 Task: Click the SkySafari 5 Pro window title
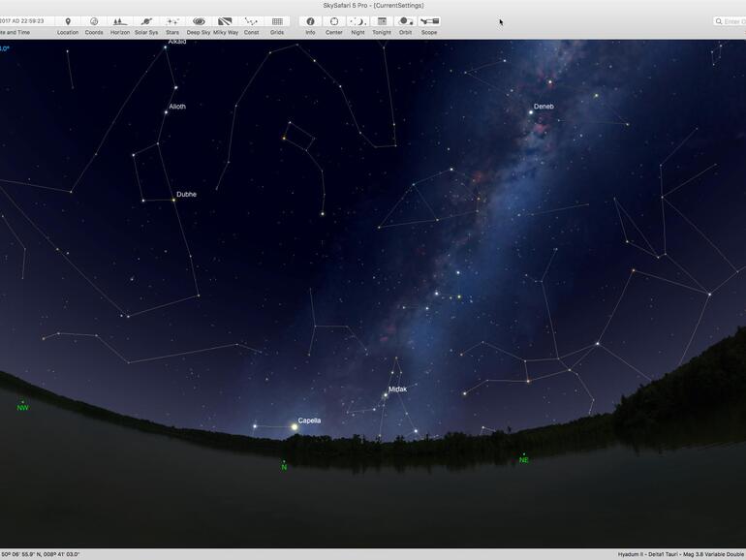[x=373, y=5]
